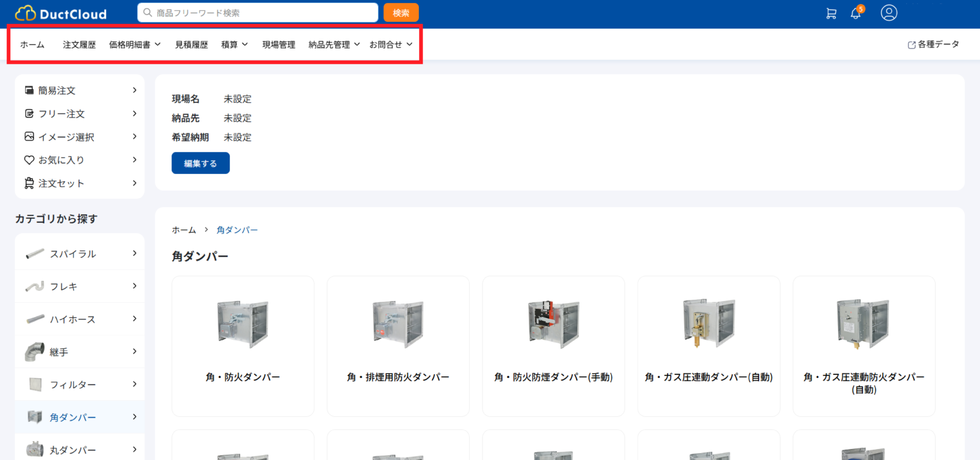Click the フリー注文 edit icon
The height and width of the screenshot is (460, 980).
point(29,114)
